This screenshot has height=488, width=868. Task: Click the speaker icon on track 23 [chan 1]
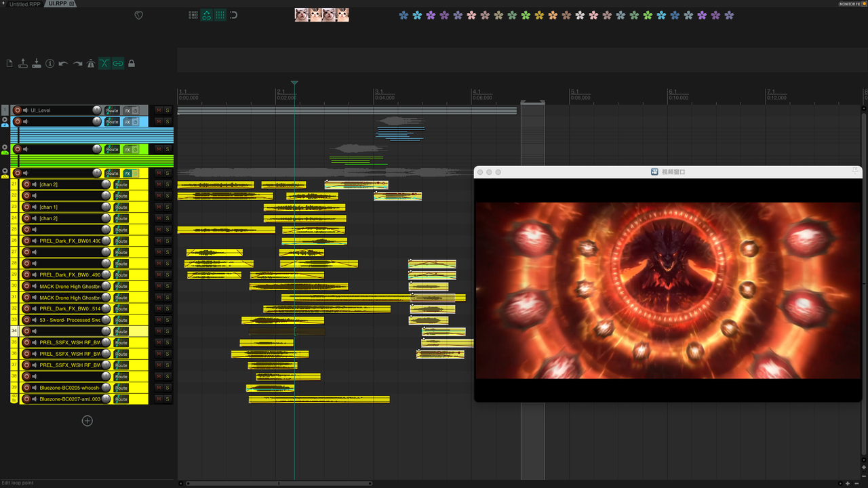[x=35, y=207]
